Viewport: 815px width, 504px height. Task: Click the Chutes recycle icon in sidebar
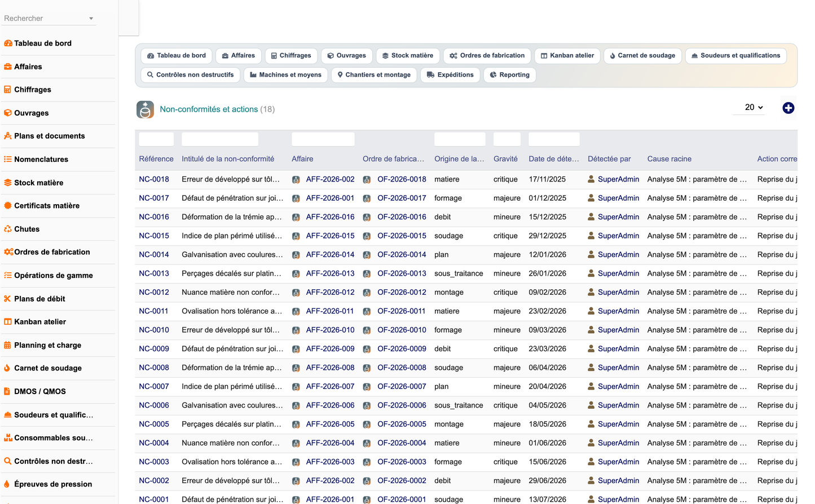tap(7, 229)
